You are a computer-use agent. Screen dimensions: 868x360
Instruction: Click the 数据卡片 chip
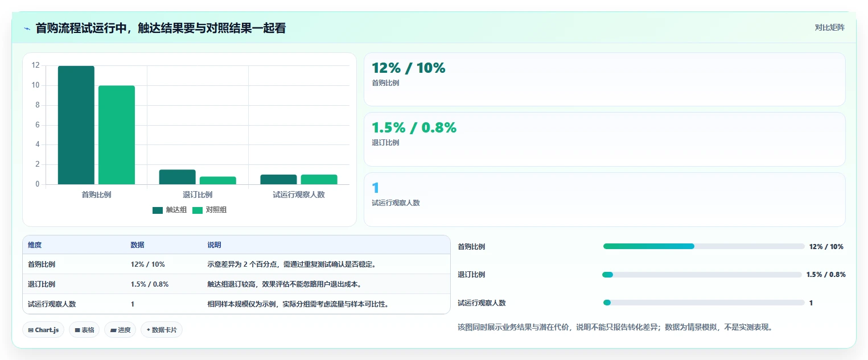(x=162, y=330)
